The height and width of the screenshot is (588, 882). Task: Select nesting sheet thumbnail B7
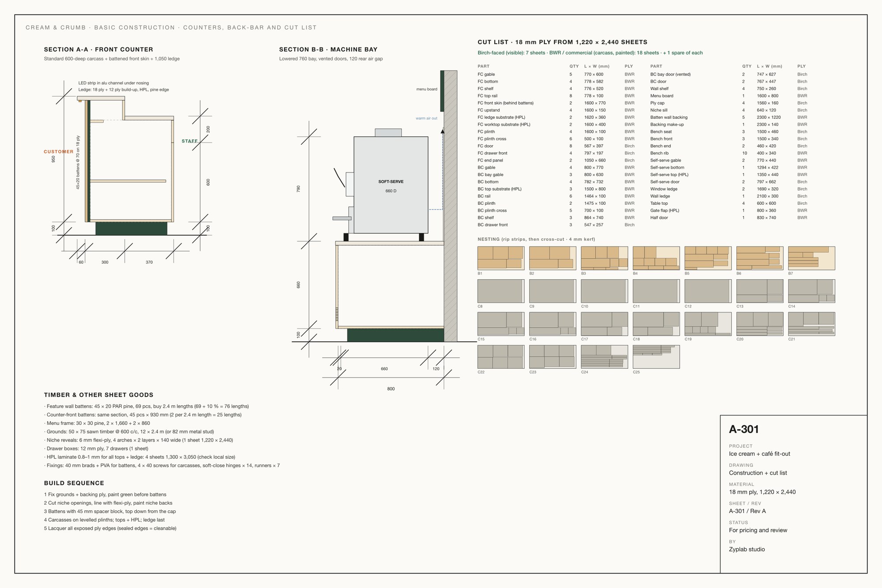811,258
